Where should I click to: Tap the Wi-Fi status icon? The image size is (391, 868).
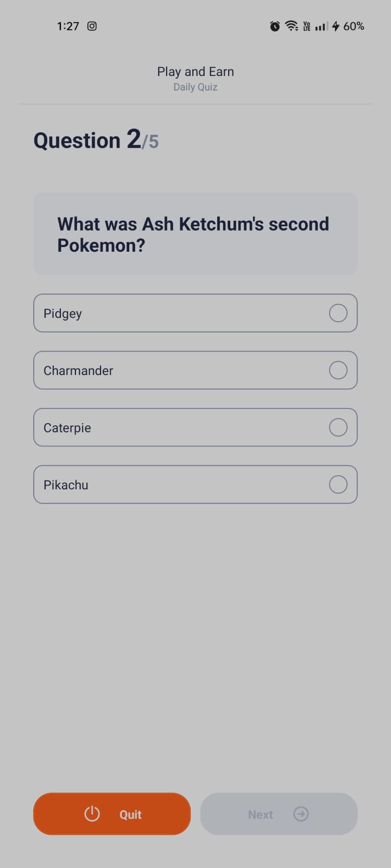[292, 26]
